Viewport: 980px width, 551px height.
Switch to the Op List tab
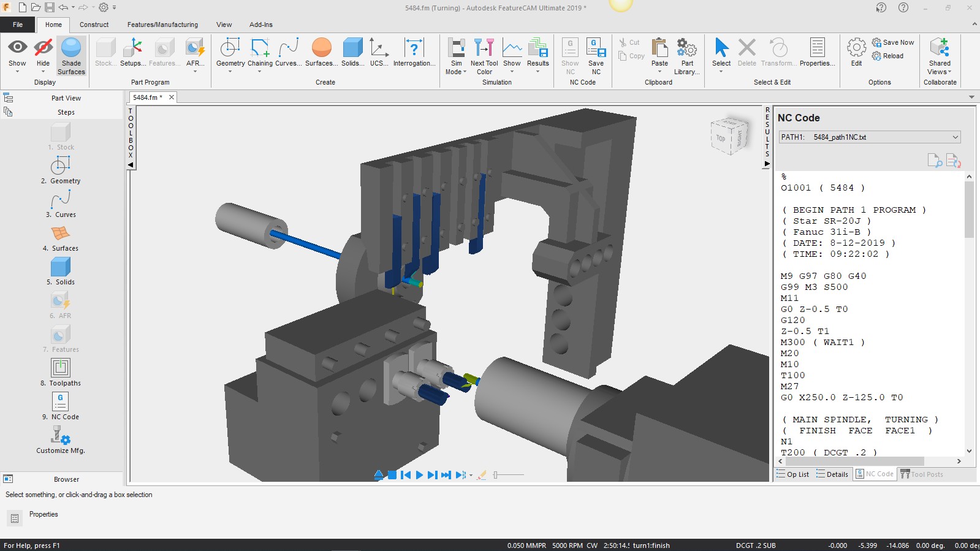(792, 474)
